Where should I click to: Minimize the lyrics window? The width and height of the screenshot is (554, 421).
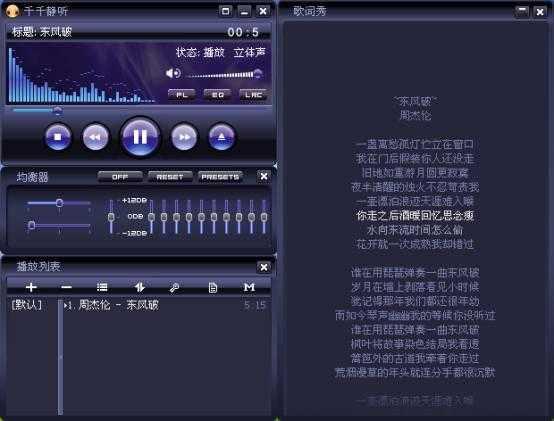pyautogui.click(x=522, y=11)
